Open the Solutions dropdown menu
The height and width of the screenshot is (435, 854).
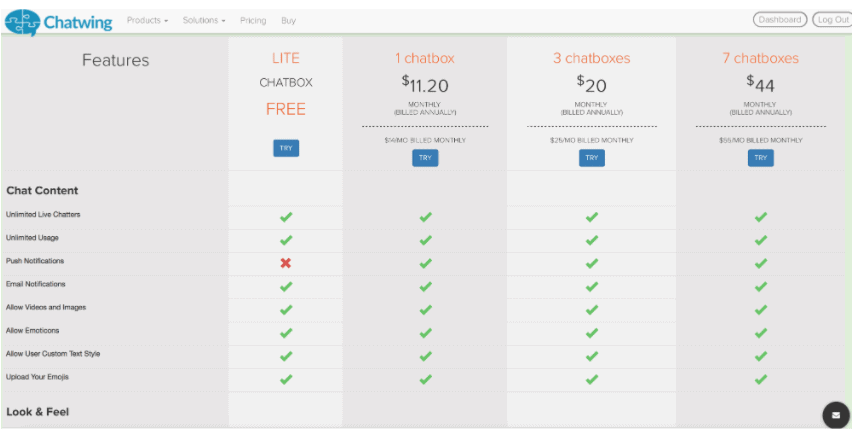tap(204, 21)
